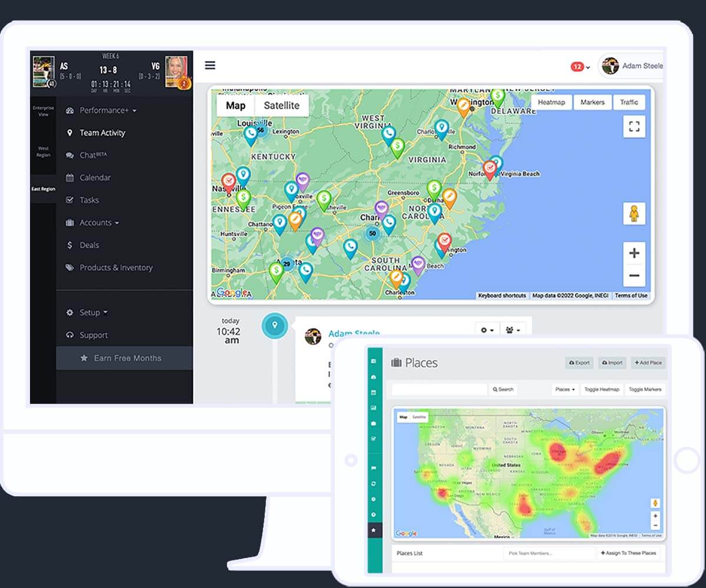Open the Pick Team Members selector
706x588 pixels.
coord(548,553)
